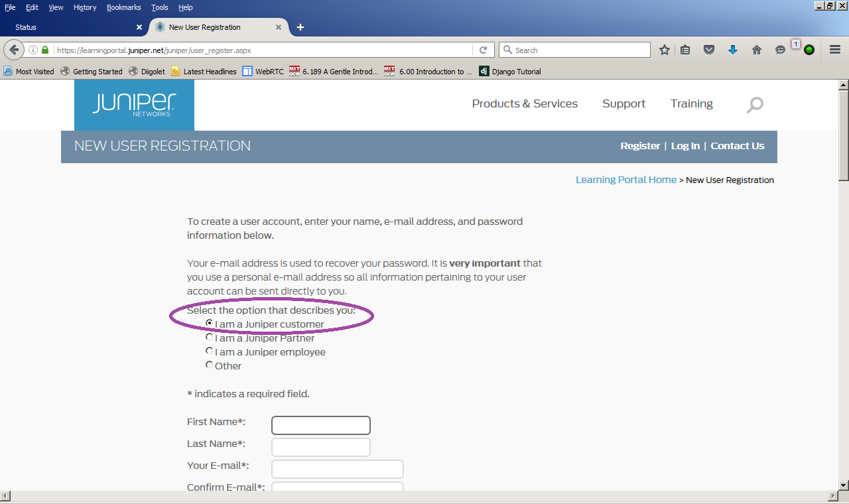Click the First Name input field

tap(321, 425)
